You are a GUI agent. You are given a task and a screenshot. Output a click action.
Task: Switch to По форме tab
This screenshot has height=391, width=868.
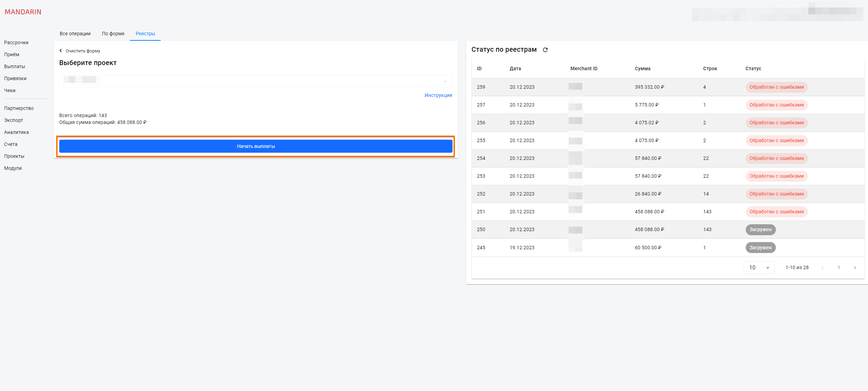[113, 34]
